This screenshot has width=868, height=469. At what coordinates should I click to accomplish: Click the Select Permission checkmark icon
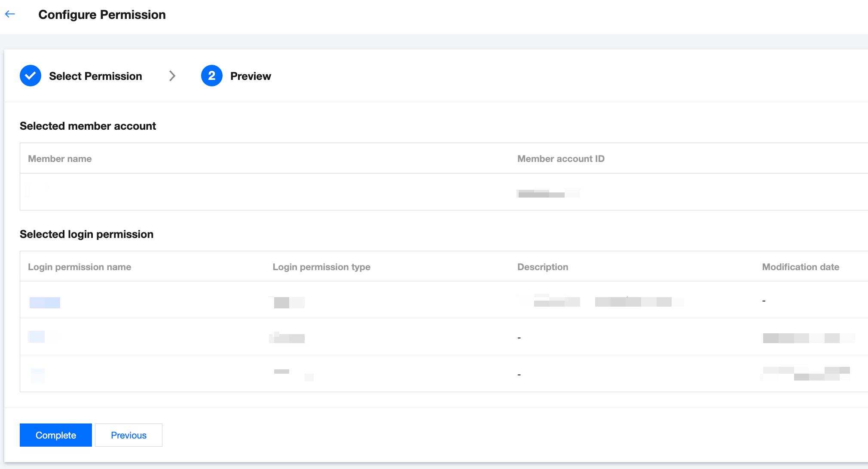(31, 76)
